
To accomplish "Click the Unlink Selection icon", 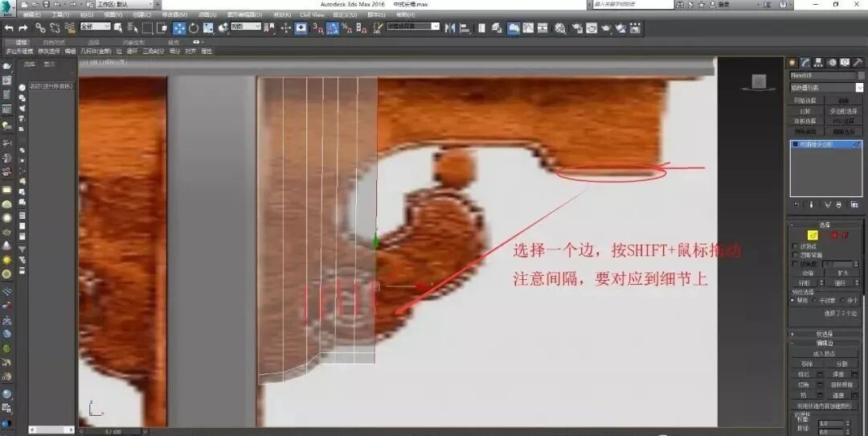I will (55, 27).
